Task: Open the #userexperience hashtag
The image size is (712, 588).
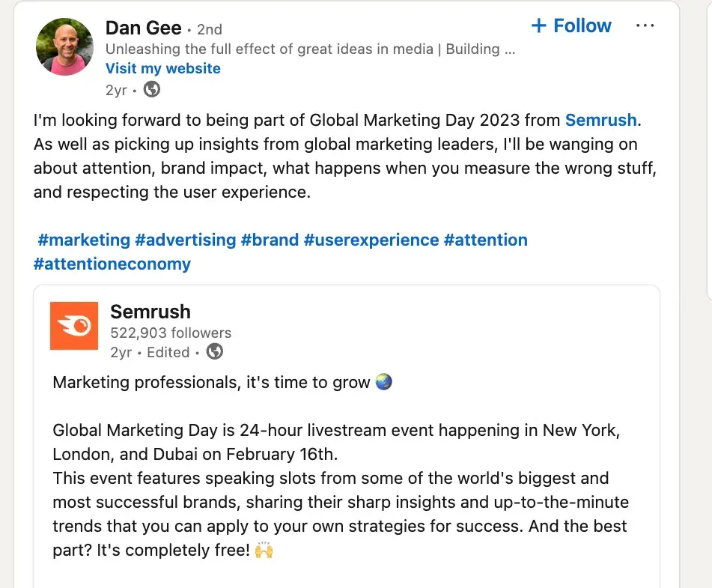Action: [x=371, y=240]
